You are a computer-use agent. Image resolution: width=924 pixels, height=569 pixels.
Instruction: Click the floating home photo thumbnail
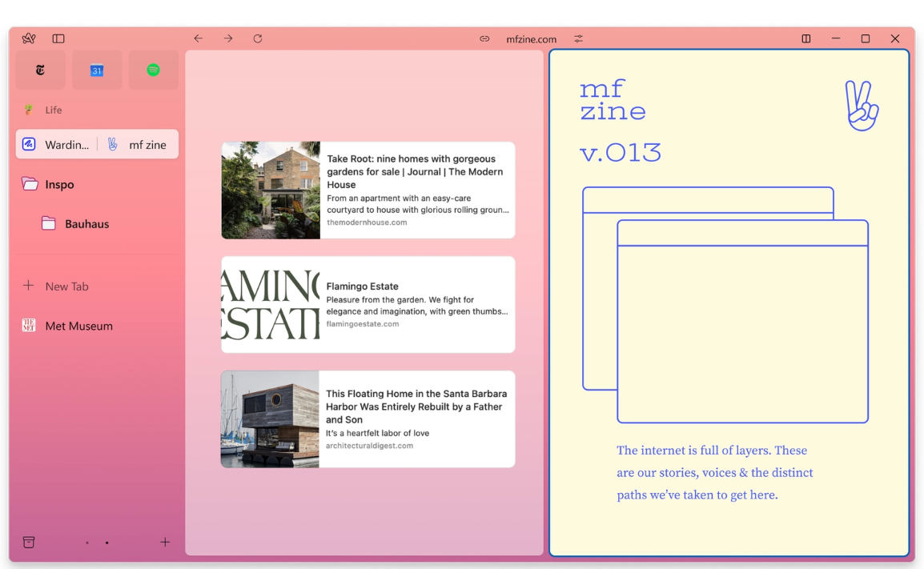270,419
